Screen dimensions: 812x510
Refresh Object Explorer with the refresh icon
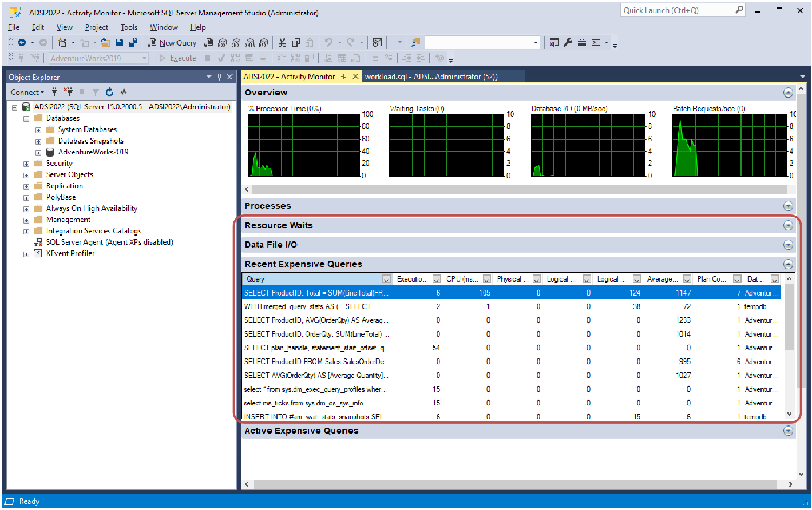pyautogui.click(x=109, y=92)
